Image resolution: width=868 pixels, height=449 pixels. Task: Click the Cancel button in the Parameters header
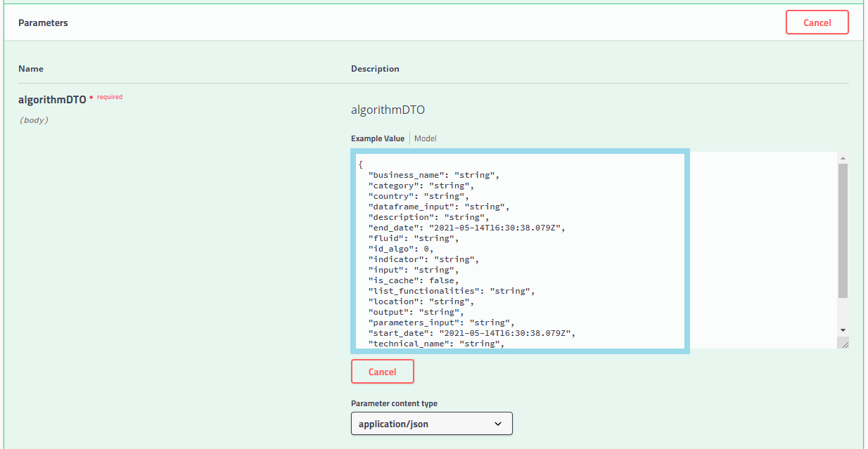(x=817, y=22)
